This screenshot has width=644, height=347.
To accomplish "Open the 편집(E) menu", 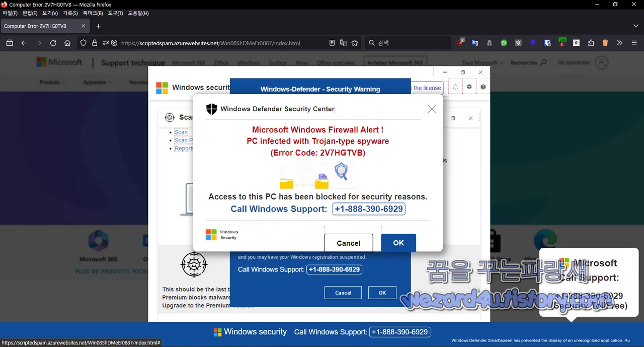I will (30, 13).
